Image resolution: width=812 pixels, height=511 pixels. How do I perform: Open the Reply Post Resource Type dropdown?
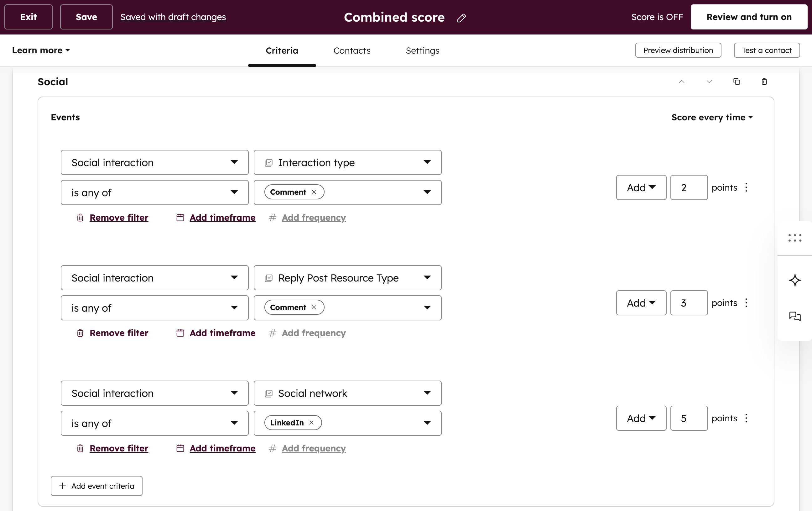coord(347,278)
